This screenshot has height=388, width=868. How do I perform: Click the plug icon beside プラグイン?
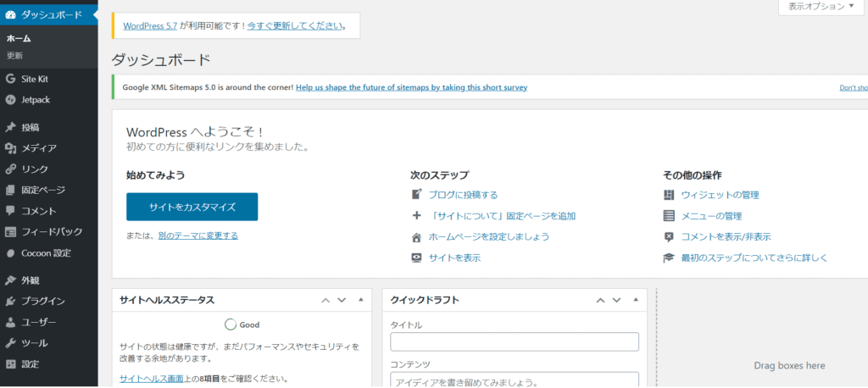[10, 301]
